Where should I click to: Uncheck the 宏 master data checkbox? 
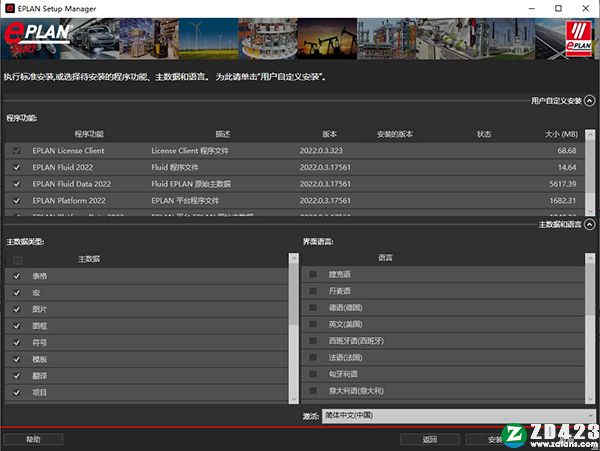17,293
